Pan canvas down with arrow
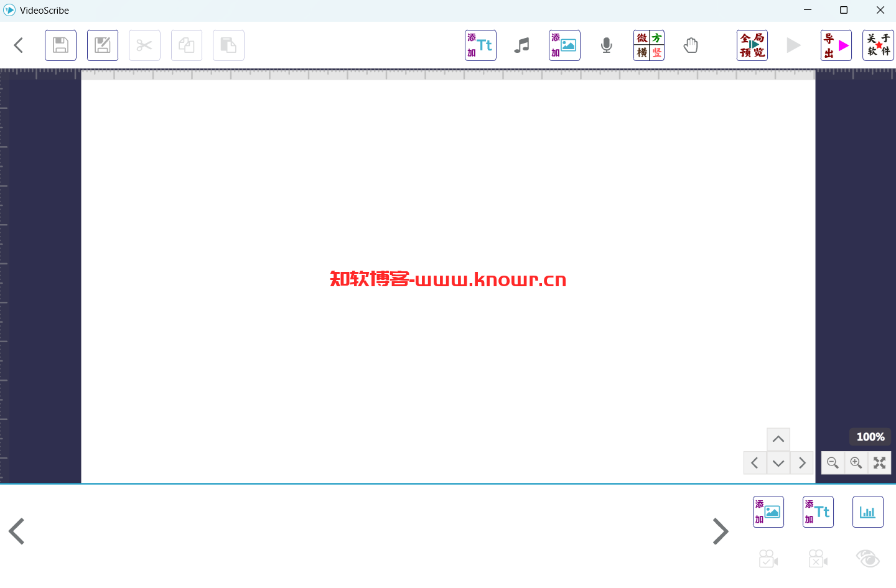The height and width of the screenshot is (588, 896). click(x=778, y=463)
